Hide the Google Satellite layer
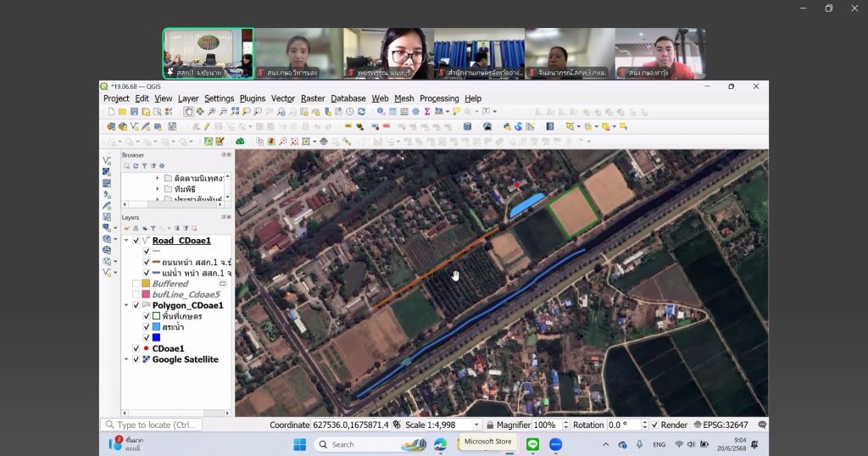This screenshot has height=456, width=868. click(136, 359)
